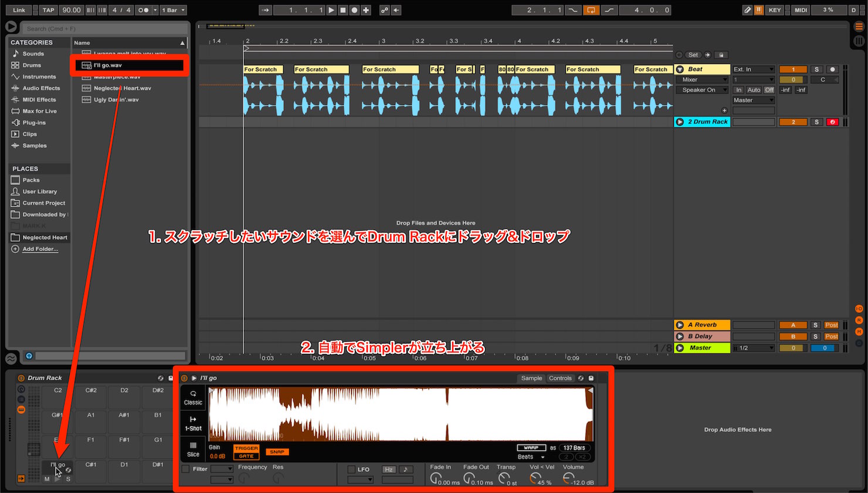Screen dimensions: 868x493
Task: Collapse the Beat track fold triangle
Action: click(680, 69)
